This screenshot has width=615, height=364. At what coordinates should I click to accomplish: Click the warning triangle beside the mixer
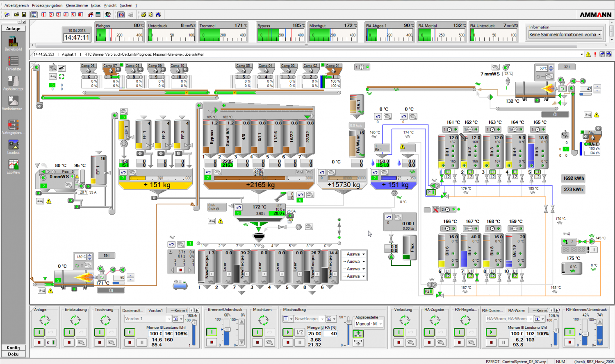click(221, 221)
